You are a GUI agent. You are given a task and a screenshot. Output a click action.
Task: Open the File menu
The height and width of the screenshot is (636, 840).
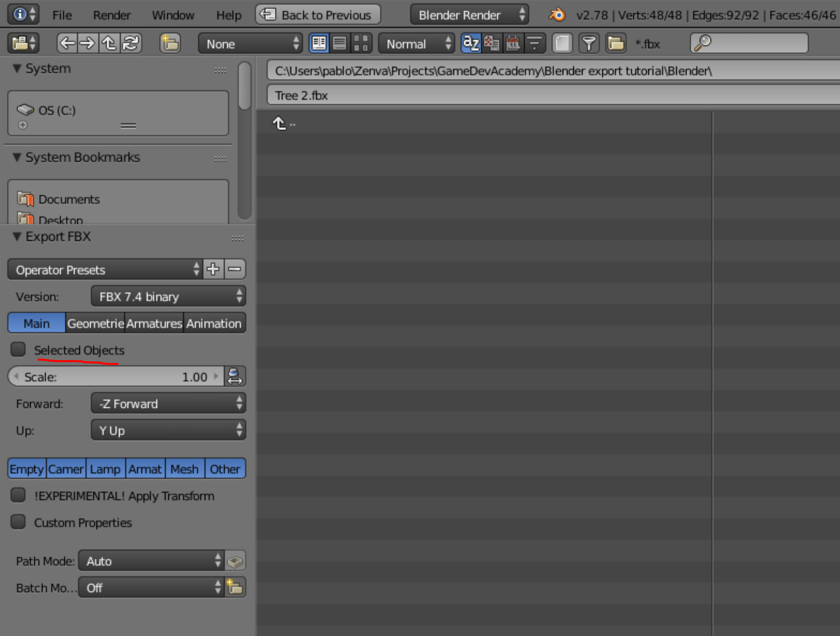62,15
